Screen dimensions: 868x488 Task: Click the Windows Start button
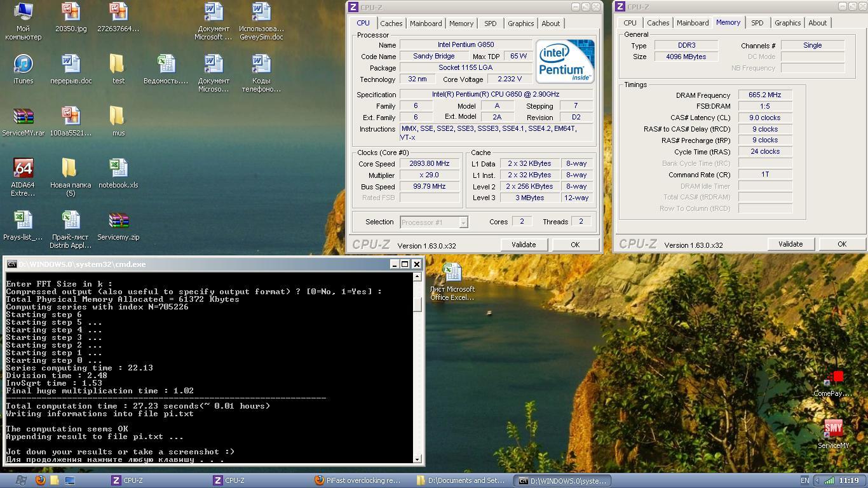click(x=20, y=480)
